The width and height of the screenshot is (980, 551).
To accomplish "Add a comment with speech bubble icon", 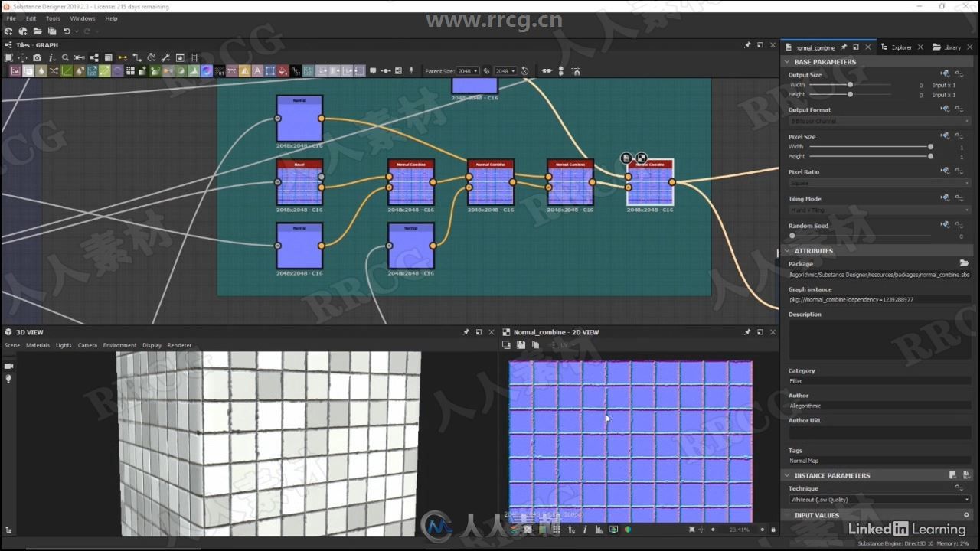I will pos(373,70).
